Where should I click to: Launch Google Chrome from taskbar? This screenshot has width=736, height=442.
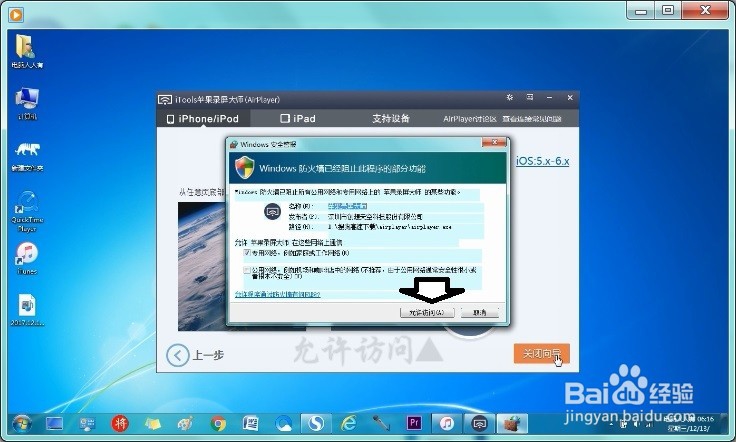pyautogui.click(x=218, y=424)
